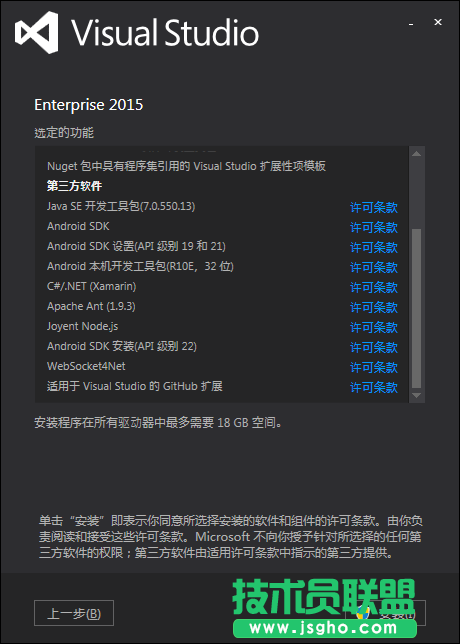Select the Android SDK item text
The height and width of the screenshot is (644, 460).
click(78, 226)
